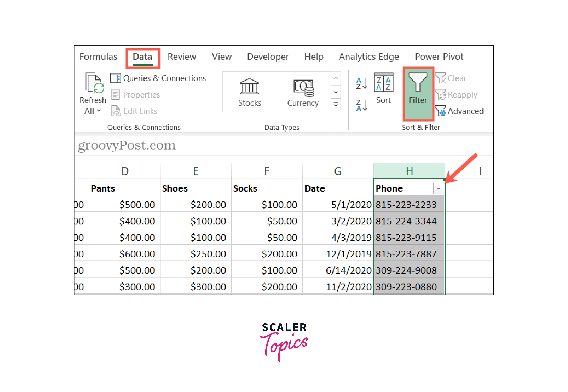Image resolution: width=568 pixels, height=392 pixels.
Task: Switch to the Data tab
Action: point(142,57)
